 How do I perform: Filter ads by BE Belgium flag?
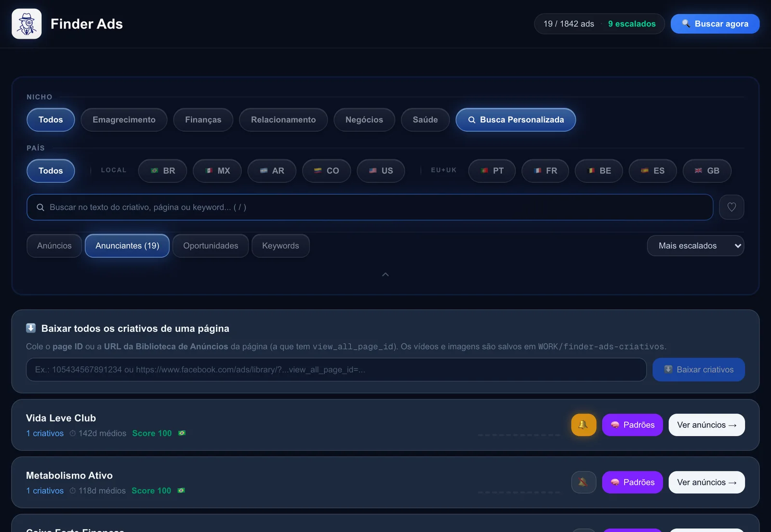[x=599, y=170]
